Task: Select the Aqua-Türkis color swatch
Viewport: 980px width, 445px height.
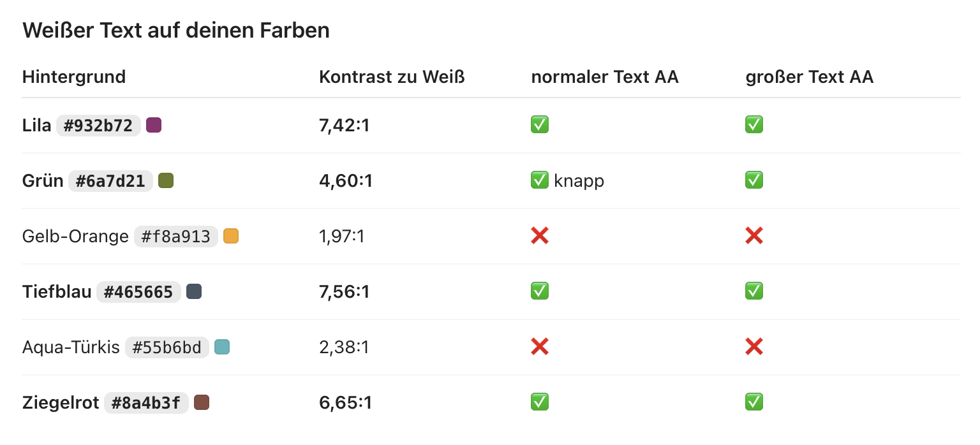Action: point(222,347)
